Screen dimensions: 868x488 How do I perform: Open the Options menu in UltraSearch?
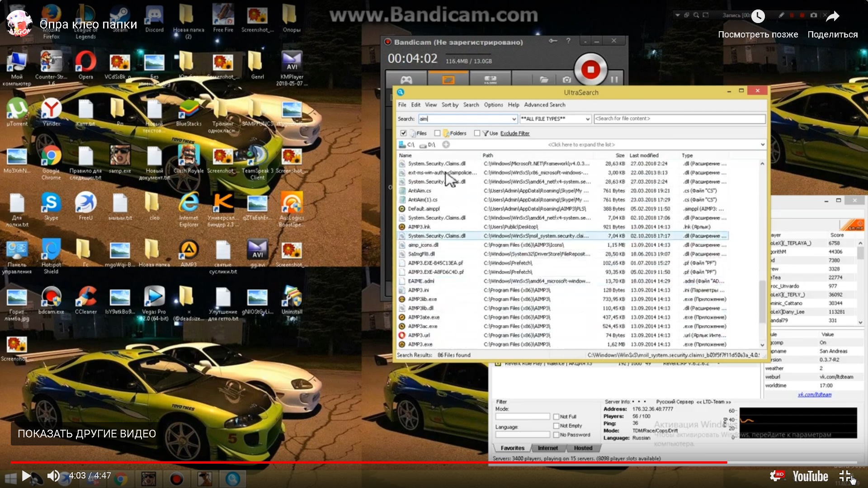[x=493, y=105]
